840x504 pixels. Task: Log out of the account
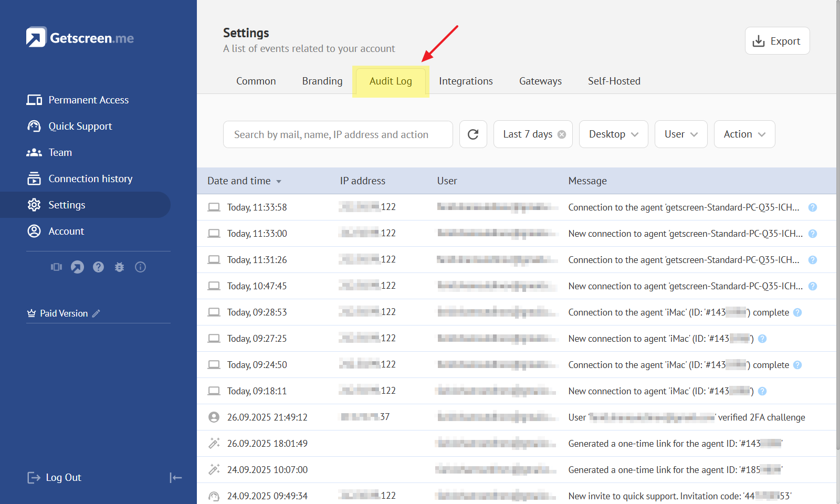tap(55, 478)
